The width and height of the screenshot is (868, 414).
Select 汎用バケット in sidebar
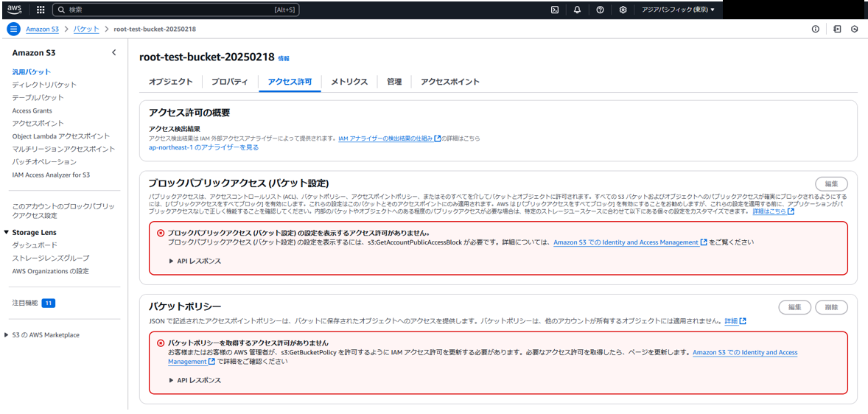[32, 72]
